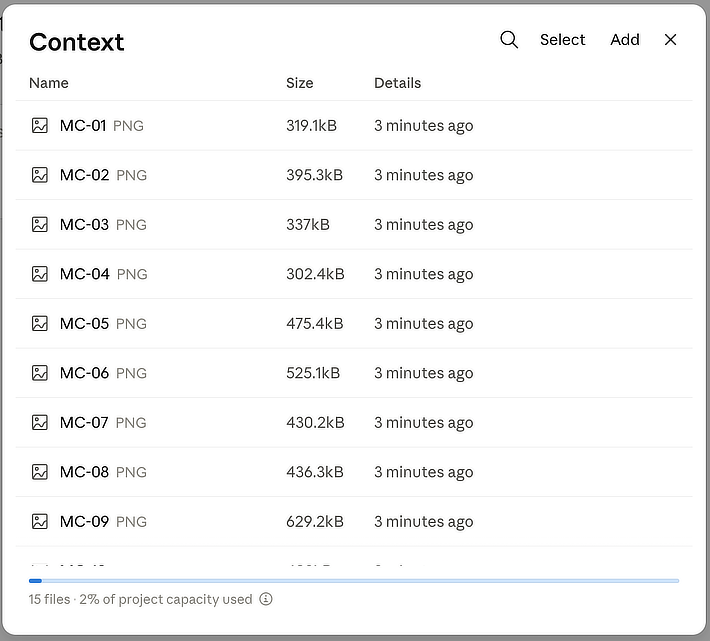Image resolution: width=710 pixels, height=641 pixels.
Task: Open the MC-09 file name
Action: pyautogui.click(x=84, y=521)
